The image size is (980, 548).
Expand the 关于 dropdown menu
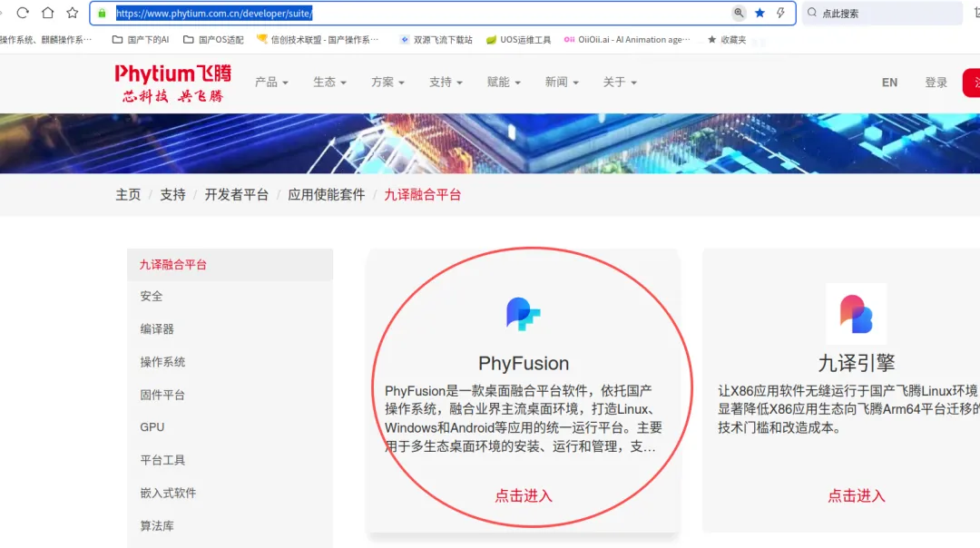click(x=620, y=82)
